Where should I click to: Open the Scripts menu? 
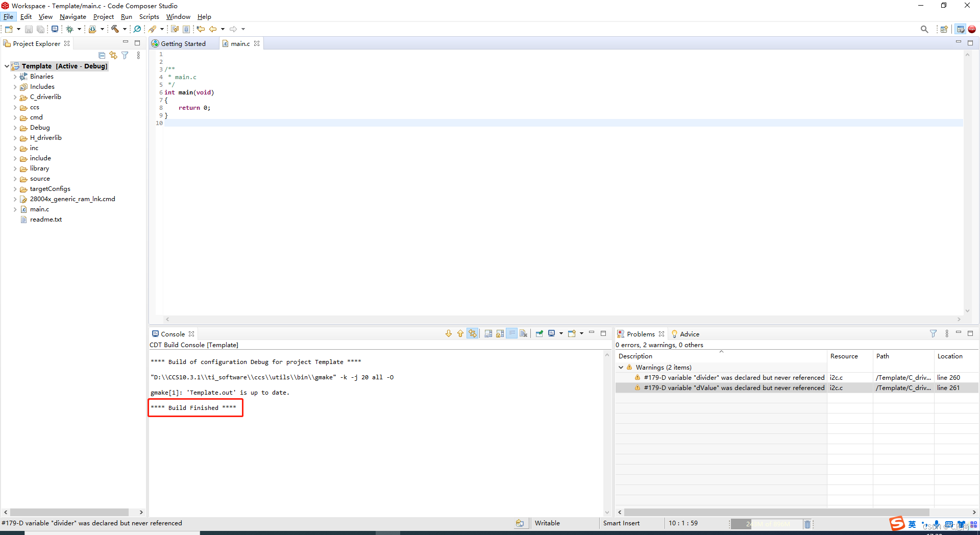click(x=149, y=17)
